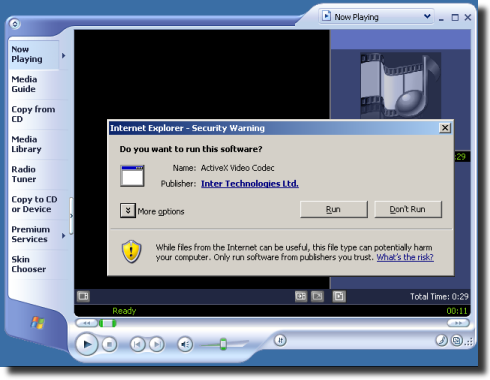Click the full screen video button
Image resolution: width=490 pixels, height=380 pixels.
point(317,296)
